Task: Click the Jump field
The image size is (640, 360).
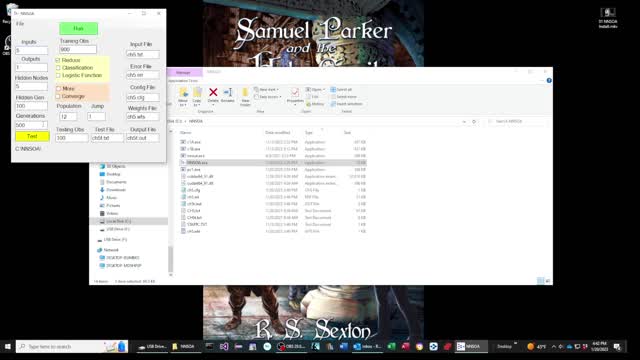Action: pyautogui.click(x=96, y=117)
